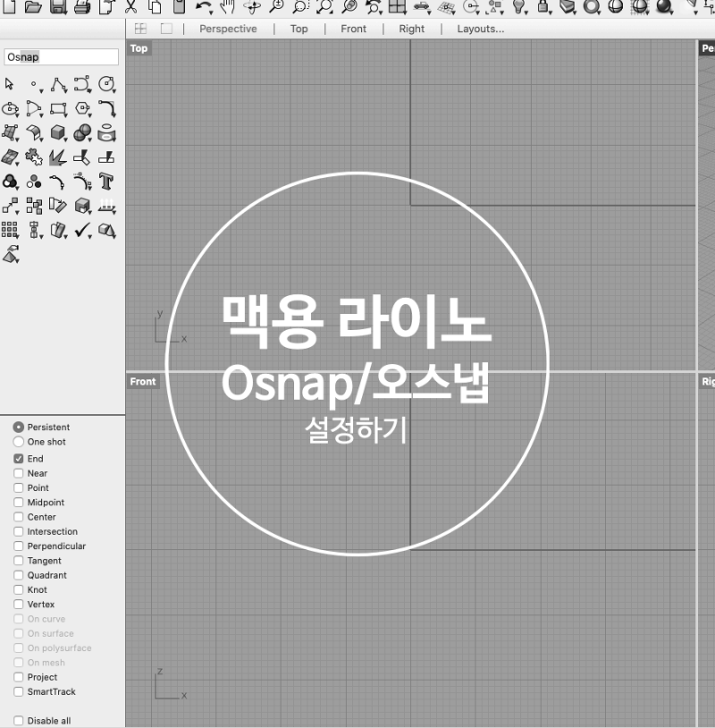Screen dimensions: 715x728
Task: Click the four-viewport layout toolbar icon
Action: point(397,6)
